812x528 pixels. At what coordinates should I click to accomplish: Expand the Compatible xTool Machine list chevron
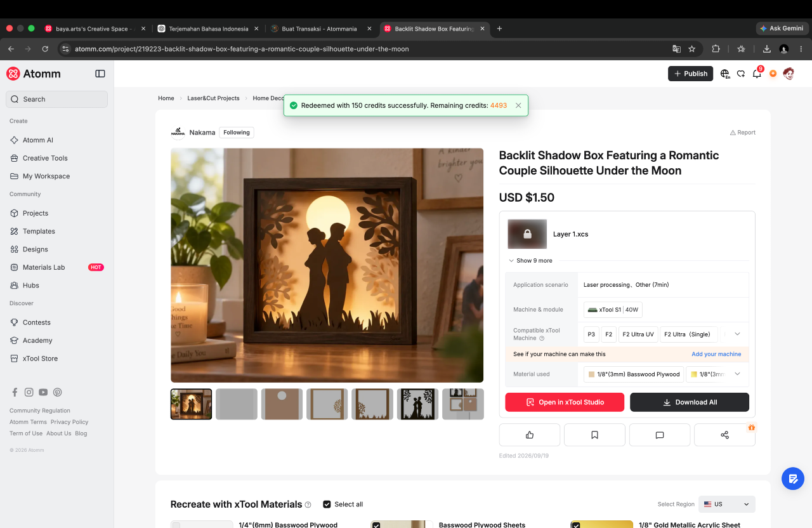point(737,334)
